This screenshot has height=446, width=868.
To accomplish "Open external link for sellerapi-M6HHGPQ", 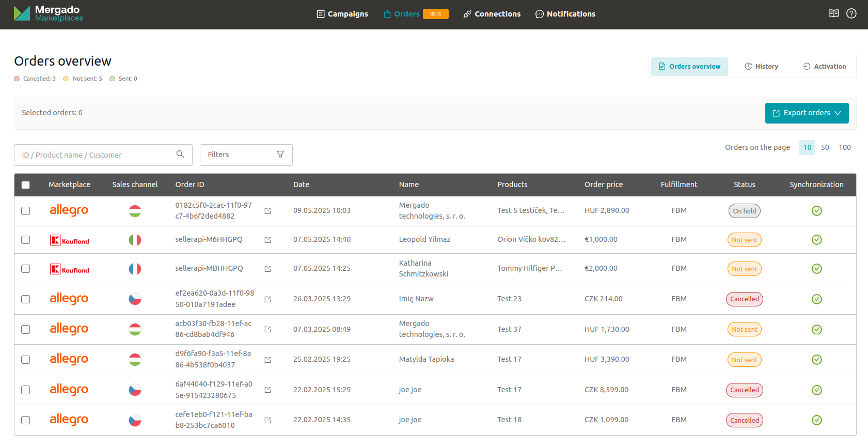I will [267, 240].
